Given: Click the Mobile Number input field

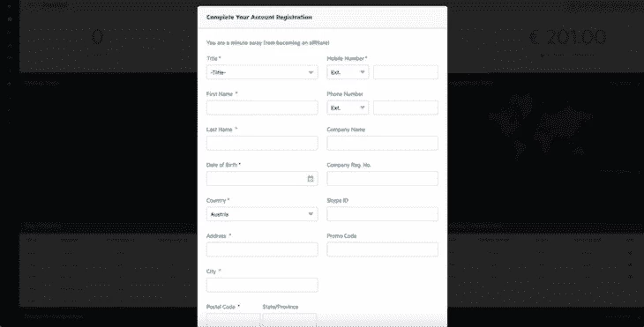Looking at the screenshot, I should click(x=406, y=72).
